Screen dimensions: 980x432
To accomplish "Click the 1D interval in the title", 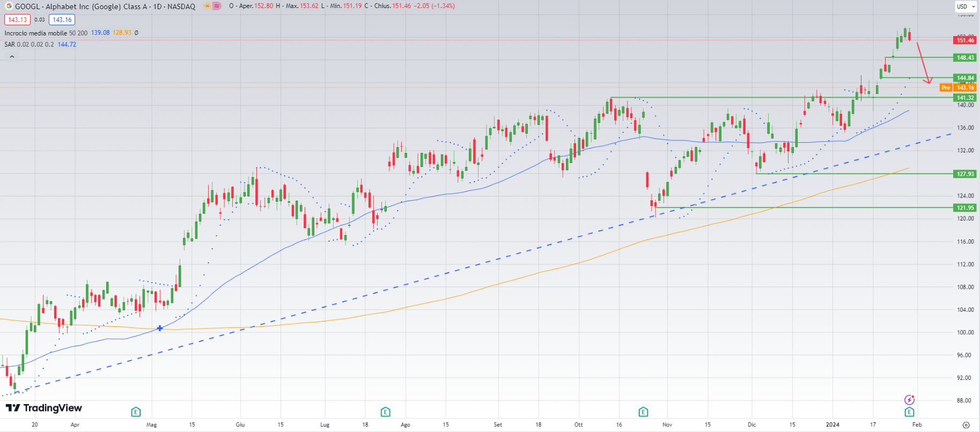I will click(x=158, y=6).
